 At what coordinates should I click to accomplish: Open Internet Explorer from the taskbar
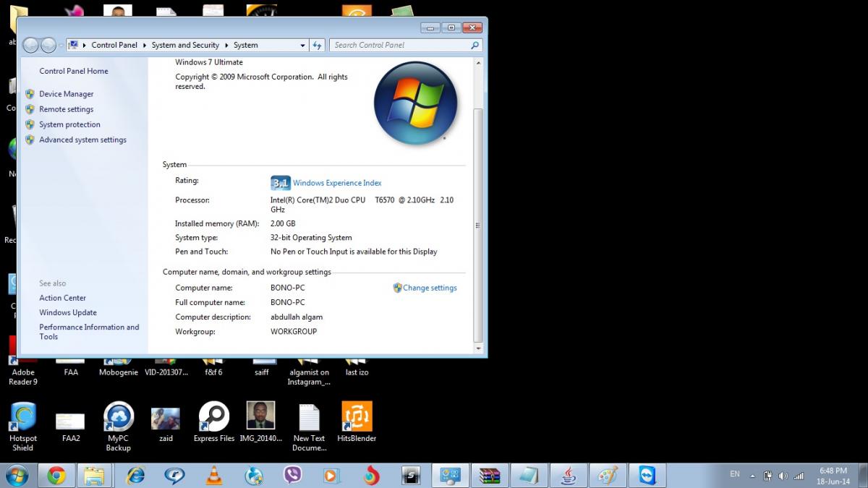[135, 475]
